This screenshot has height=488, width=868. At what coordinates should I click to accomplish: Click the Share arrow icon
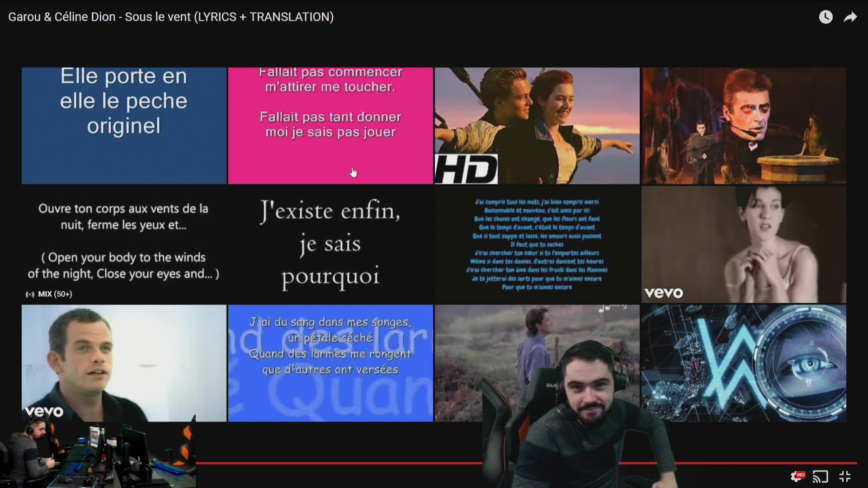[850, 17]
